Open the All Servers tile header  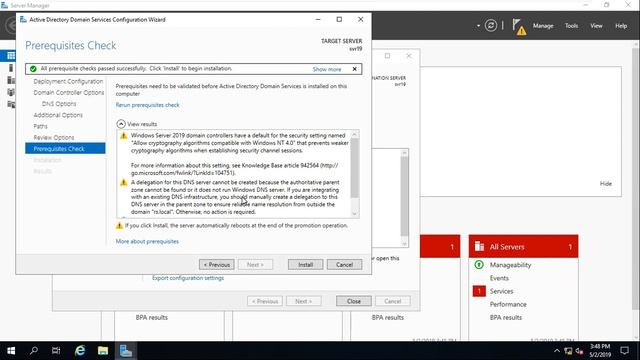pos(523,247)
